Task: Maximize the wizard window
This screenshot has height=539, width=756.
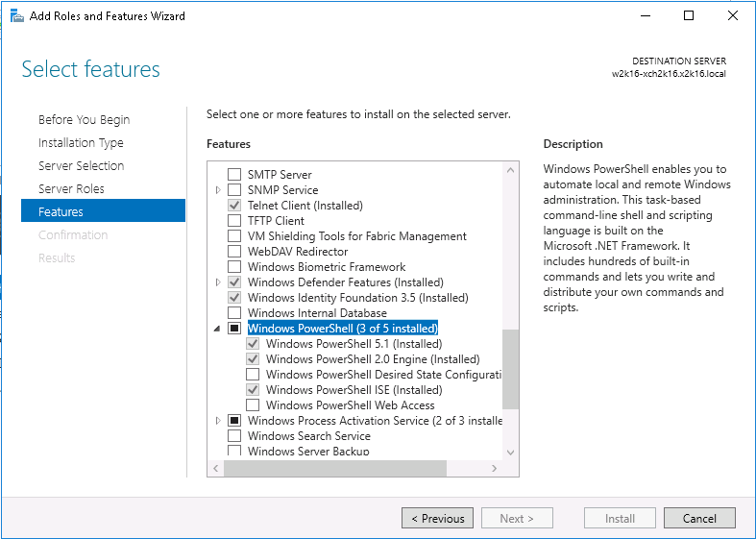Action: coord(689,15)
